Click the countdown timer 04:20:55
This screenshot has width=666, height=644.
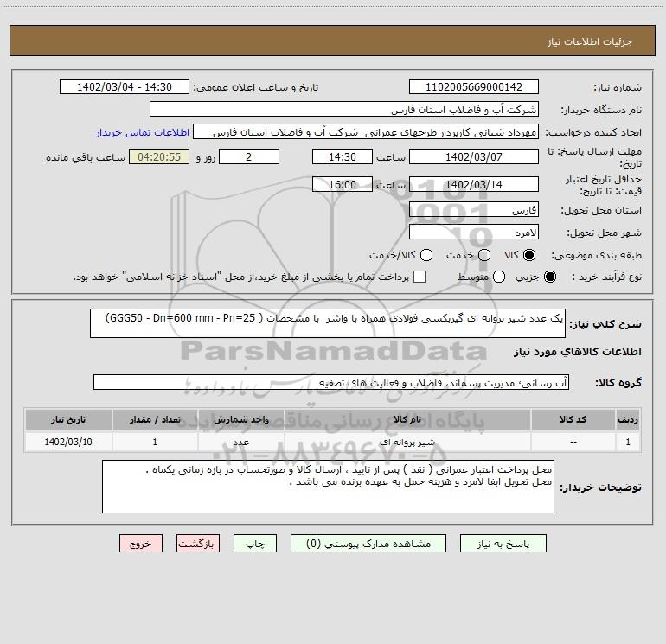[159, 156]
